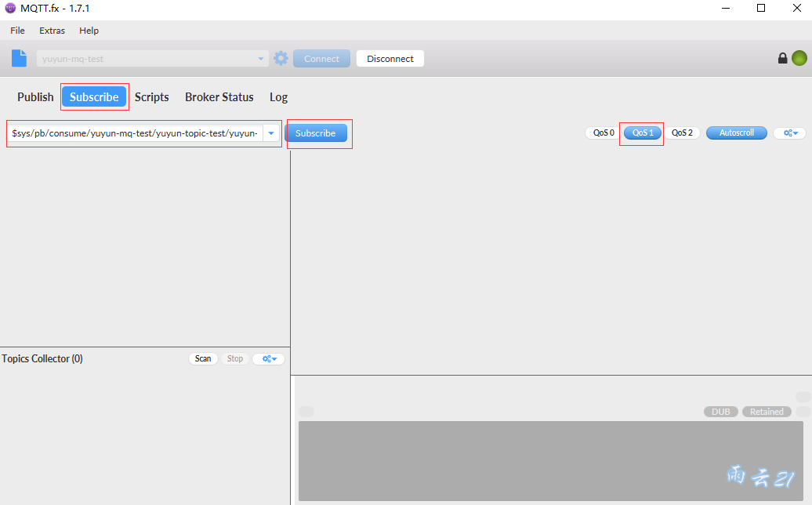Click the new connection profile file icon
The width and height of the screenshot is (812, 505).
coord(19,59)
